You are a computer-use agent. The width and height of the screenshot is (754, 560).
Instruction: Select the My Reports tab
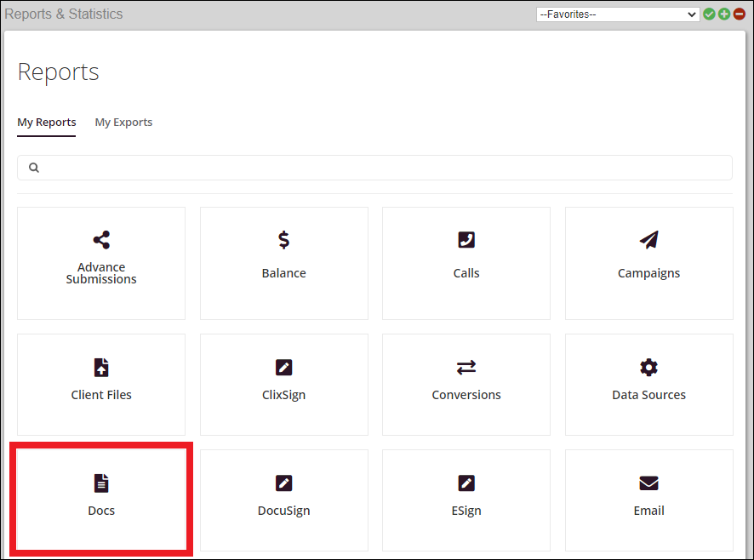click(x=46, y=122)
